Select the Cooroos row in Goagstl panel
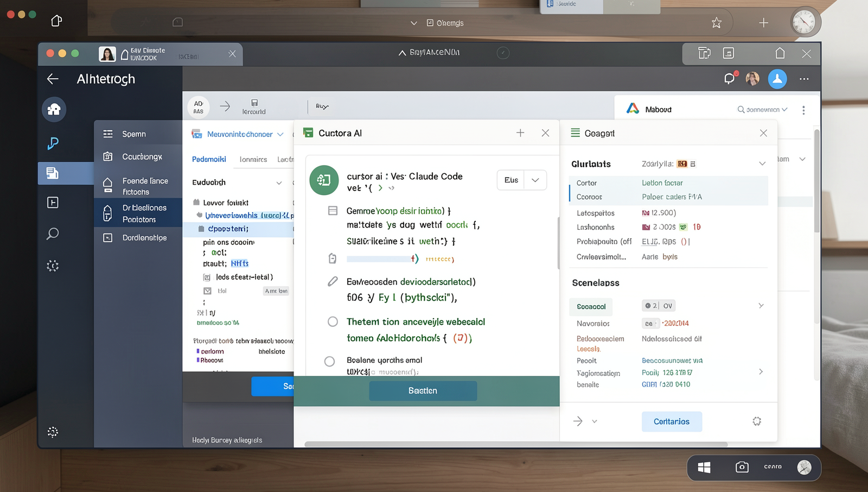Screen dimensions: 868x492 (x=668, y=197)
